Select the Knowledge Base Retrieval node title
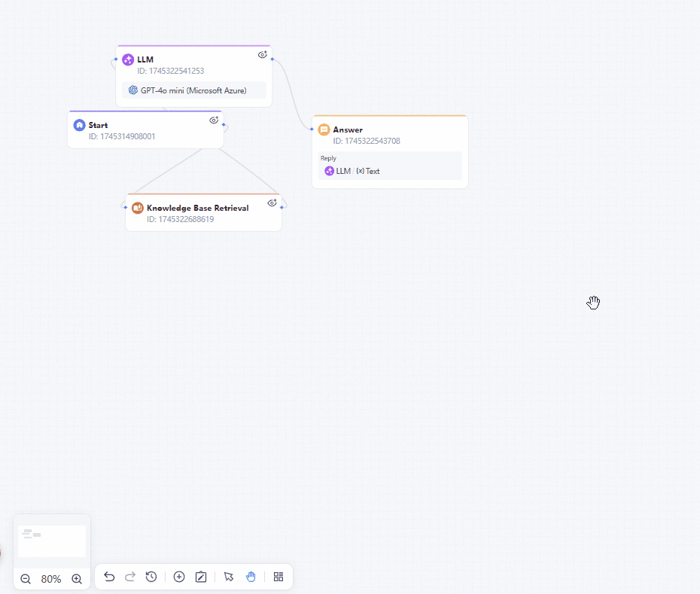 pyautogui.click(x=198, y=208)
